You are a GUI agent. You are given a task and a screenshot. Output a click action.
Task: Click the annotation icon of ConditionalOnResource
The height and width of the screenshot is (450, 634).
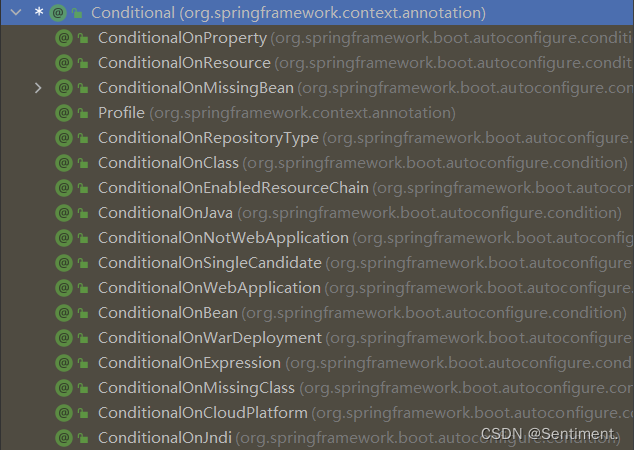click(x=64, y=63)
